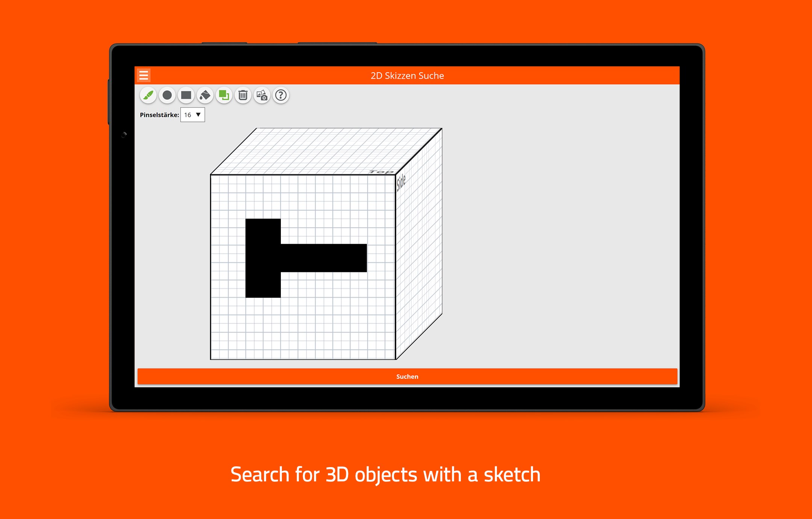Click the 2D Skizzen Suche title

tap(407, 76)
